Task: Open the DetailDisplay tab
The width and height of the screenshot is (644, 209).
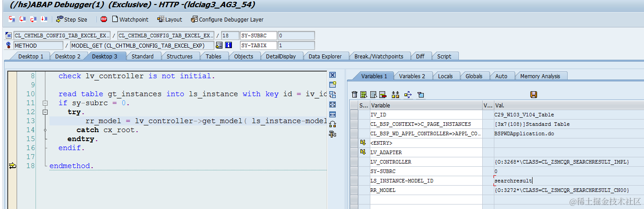Action: [x=280, y=56]
